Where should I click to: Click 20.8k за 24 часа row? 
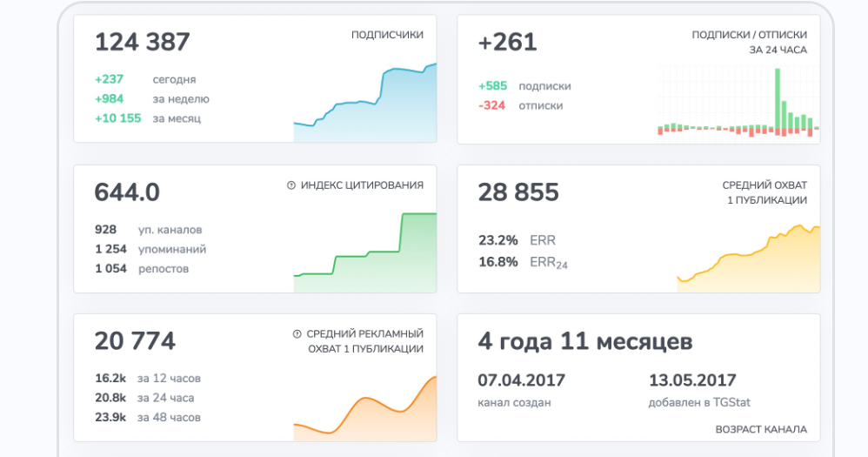(144, 398)
